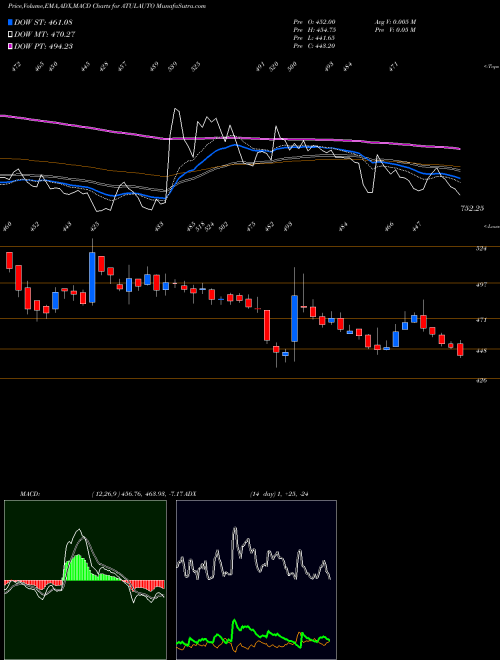
Task: Select the 'DOW PT: 494.23' label
Action: [43, 46]
